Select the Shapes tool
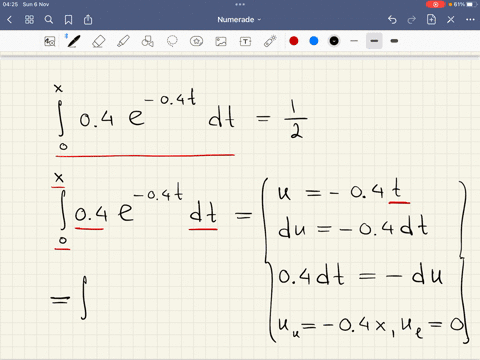The width and height of the screenshot is (480, 360). [x=148, y=41]
